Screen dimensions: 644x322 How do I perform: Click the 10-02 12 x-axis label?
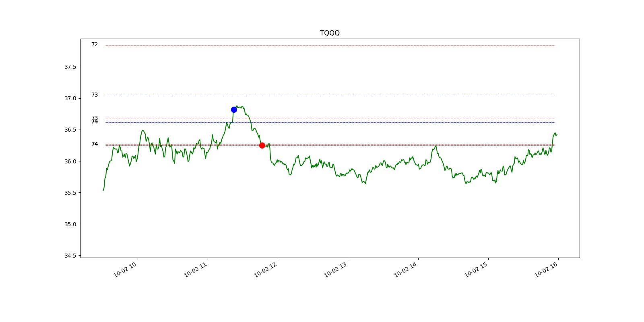pos(265,270)
